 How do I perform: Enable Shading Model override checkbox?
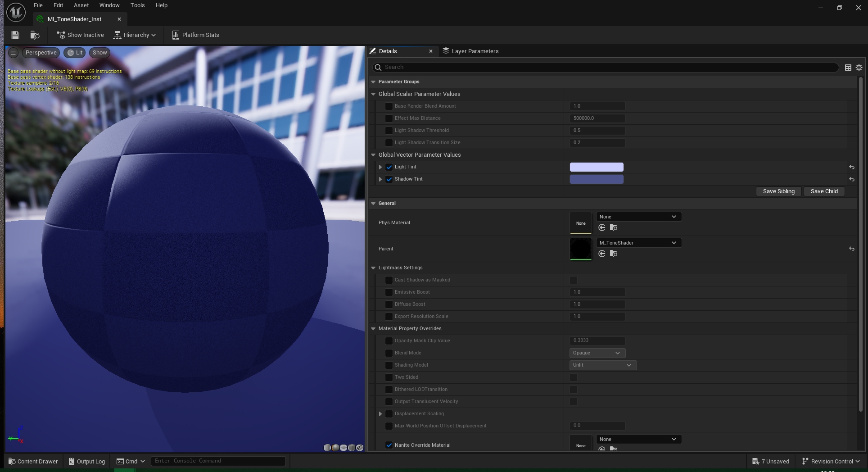[x=389, y=365]
